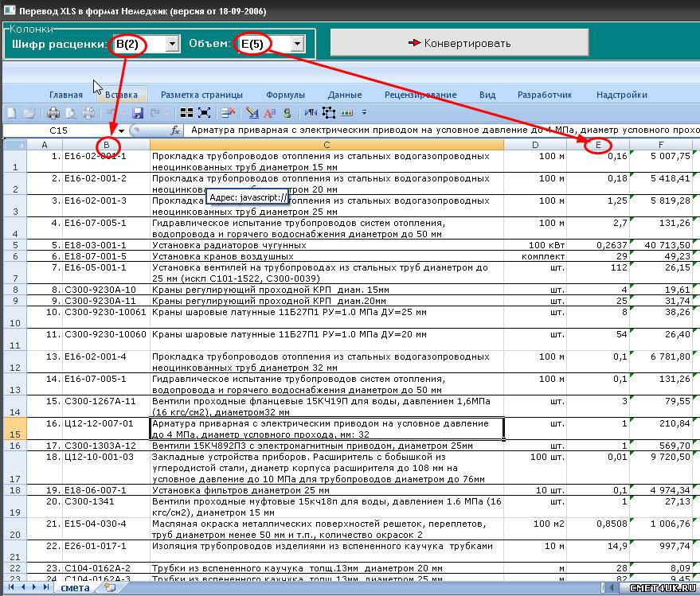Viewport: 700px width, 596px height.
Task: Click the printer icon in quick toolbar
Action: (53, 113)
